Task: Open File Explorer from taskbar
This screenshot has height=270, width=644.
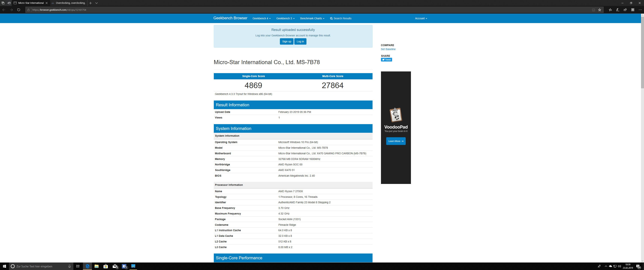Action: point(96,266)
